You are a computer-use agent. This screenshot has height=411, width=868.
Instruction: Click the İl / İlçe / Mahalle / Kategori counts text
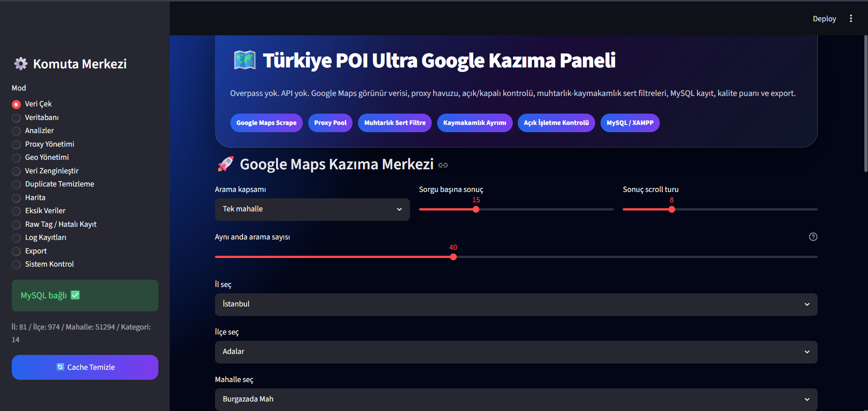click(81, 333)
